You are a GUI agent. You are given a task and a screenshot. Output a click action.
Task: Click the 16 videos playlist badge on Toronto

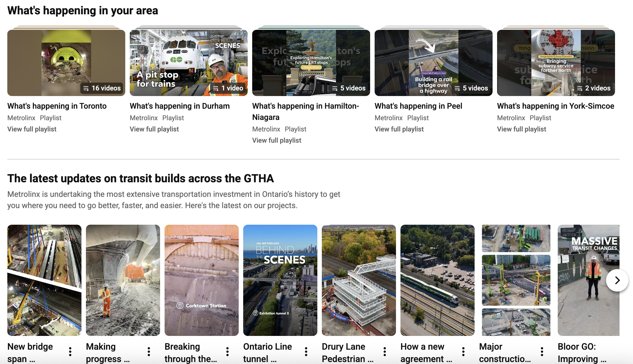click(102, 88)
